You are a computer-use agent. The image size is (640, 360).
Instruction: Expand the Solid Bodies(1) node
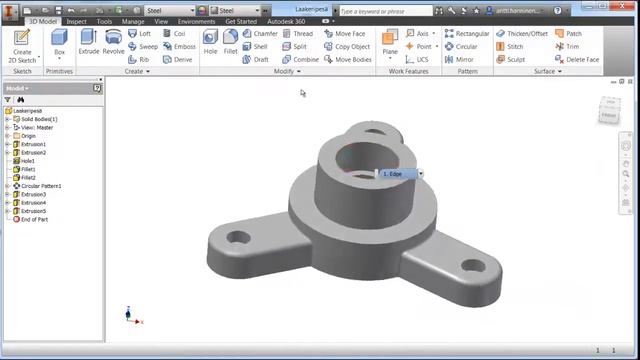coord(7,119)
